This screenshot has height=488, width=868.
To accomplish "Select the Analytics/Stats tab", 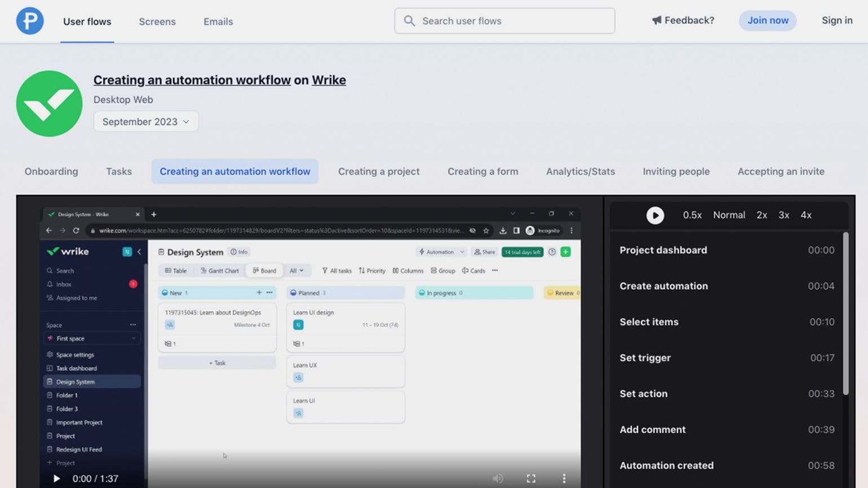I will tap(581, 171).
